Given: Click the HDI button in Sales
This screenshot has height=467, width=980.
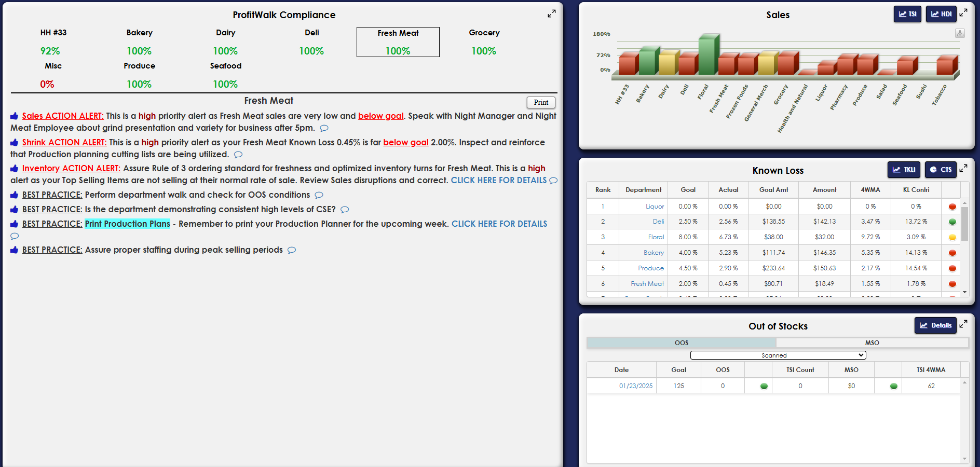Looking at the screenshot, I should (941, 14).
